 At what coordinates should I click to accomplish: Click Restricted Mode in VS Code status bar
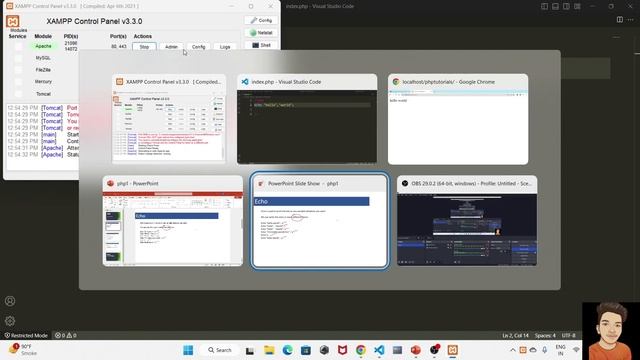pyautogui.click(x=26, y=336)
